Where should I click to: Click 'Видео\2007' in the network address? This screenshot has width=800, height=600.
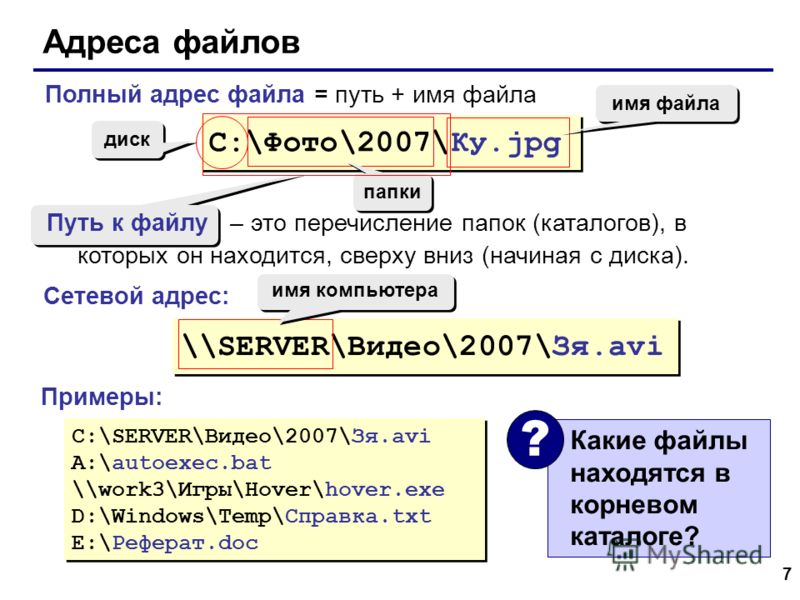point(440,345)
